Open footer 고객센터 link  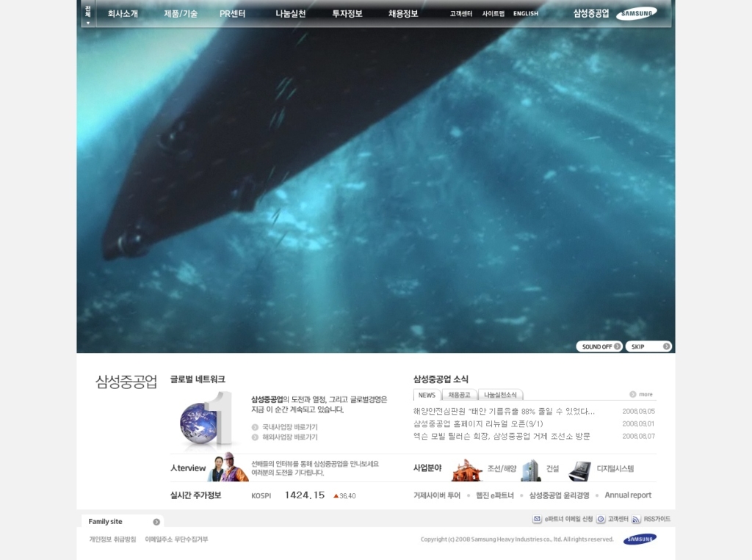(618, 519)
